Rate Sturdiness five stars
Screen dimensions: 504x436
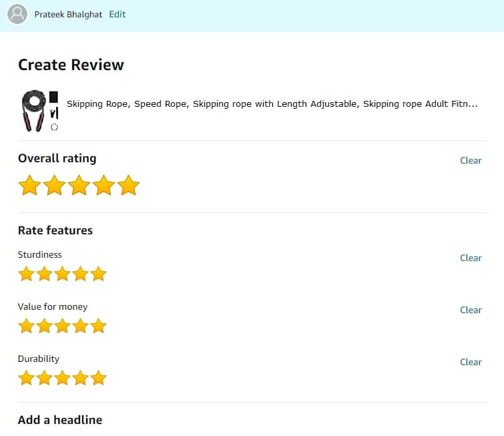(x=98, y=274)
